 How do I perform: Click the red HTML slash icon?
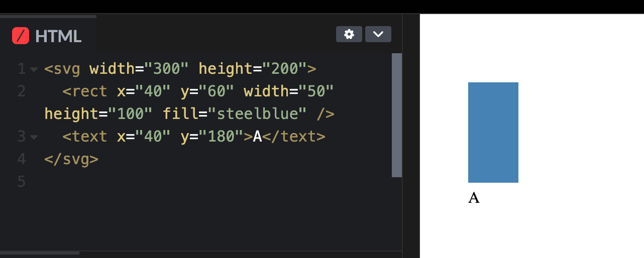pyautogui.click(x=21, y=36)
